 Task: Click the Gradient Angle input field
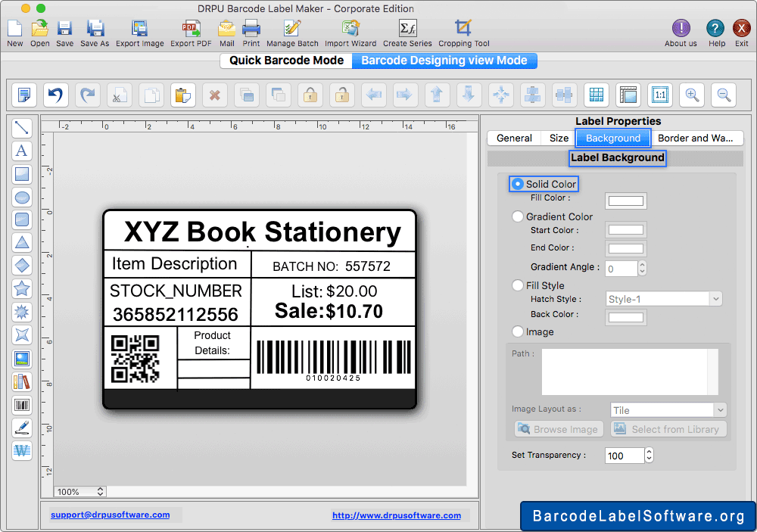(621, 269)
